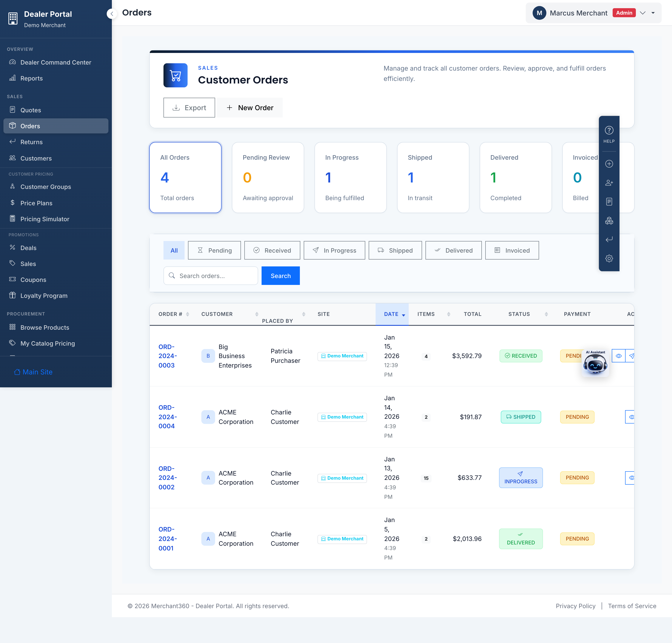Go to Main Site link
This screenshot has width=672, height=643.
click(x=33, y=372)
